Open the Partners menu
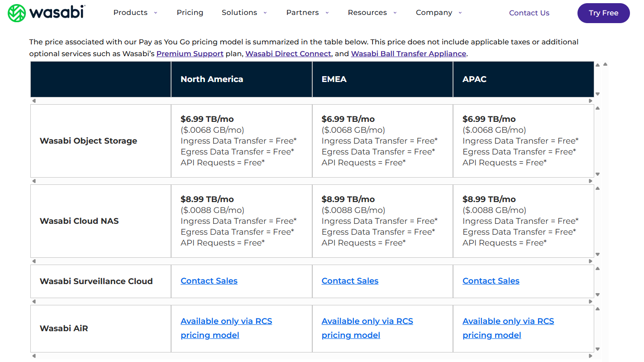The height and width of the screenshot is (362, 644). pos(302,13)
